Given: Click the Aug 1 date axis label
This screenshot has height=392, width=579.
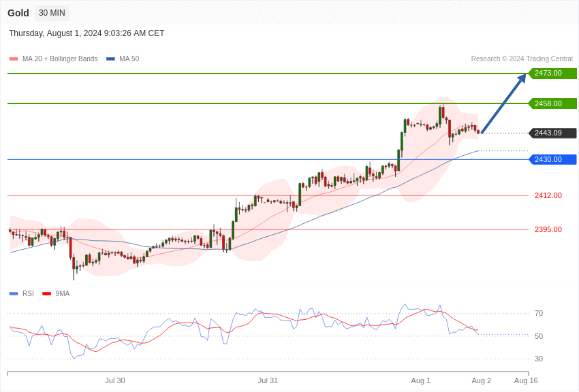Looking at the screenshot, I should [x=420, y=380].
